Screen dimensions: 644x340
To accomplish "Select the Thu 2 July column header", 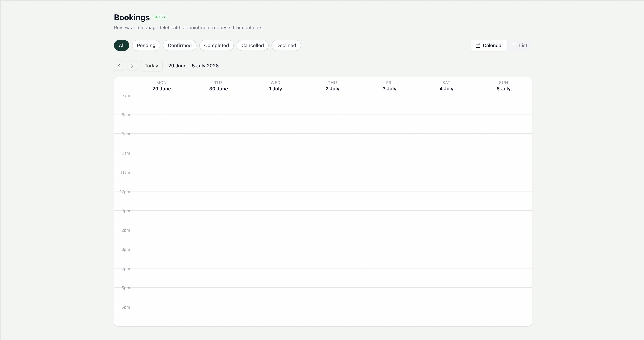I will (x=332, y=86).
